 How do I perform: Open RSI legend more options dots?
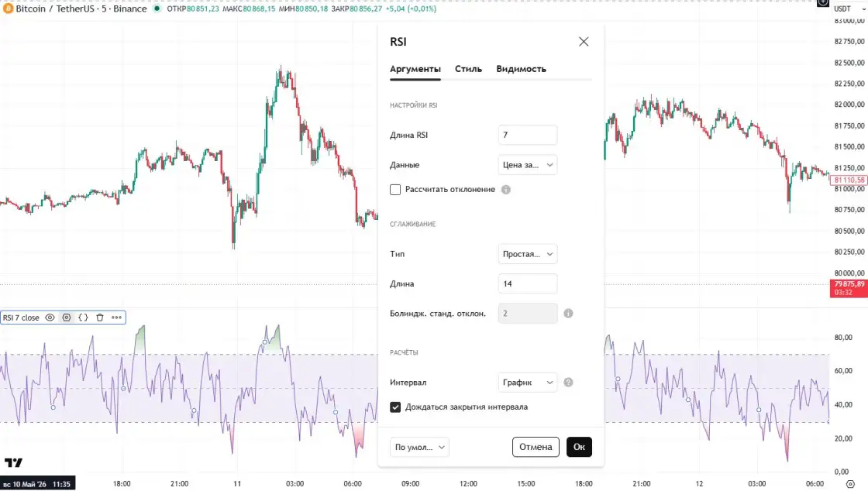116,318
